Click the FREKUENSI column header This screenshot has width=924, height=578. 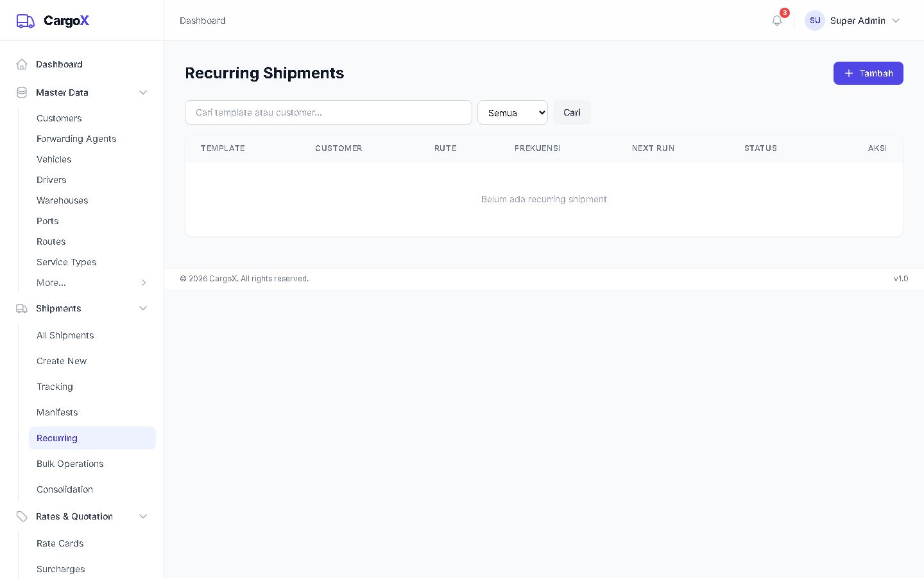[x=537, y=148]
